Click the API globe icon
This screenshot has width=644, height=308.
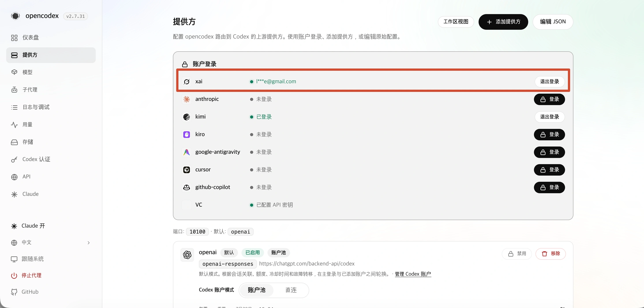tap(14, 177)
